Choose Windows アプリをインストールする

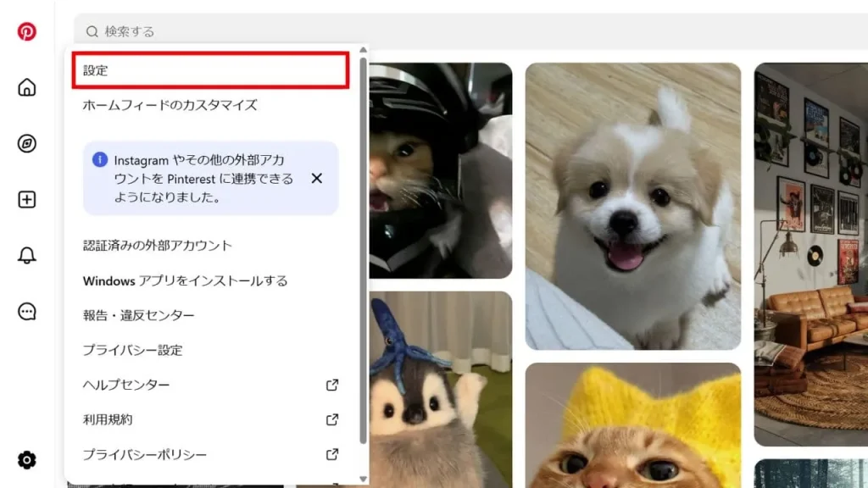[185, 280]
